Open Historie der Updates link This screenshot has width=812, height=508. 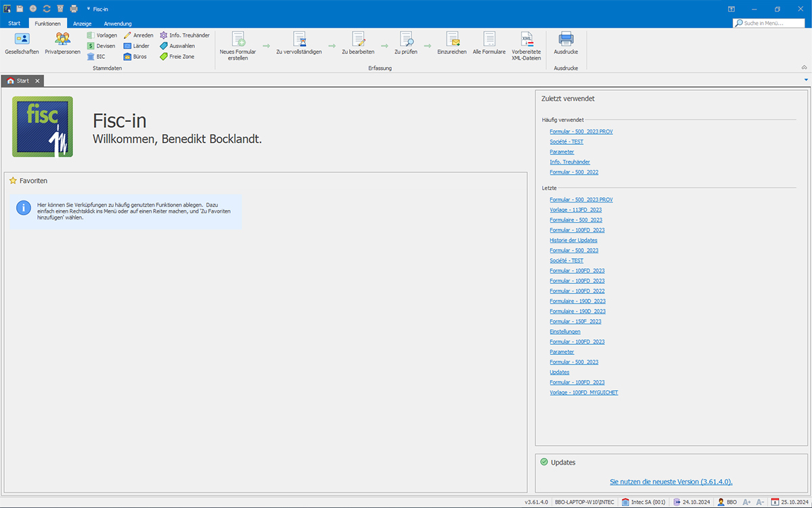pyautogui.click(x=573, y=240)
